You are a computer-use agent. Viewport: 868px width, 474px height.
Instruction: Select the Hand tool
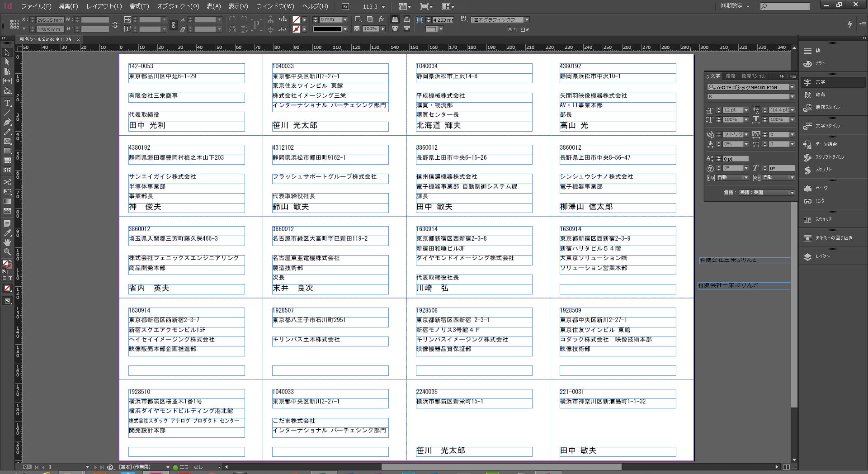(x=7, y=242)
